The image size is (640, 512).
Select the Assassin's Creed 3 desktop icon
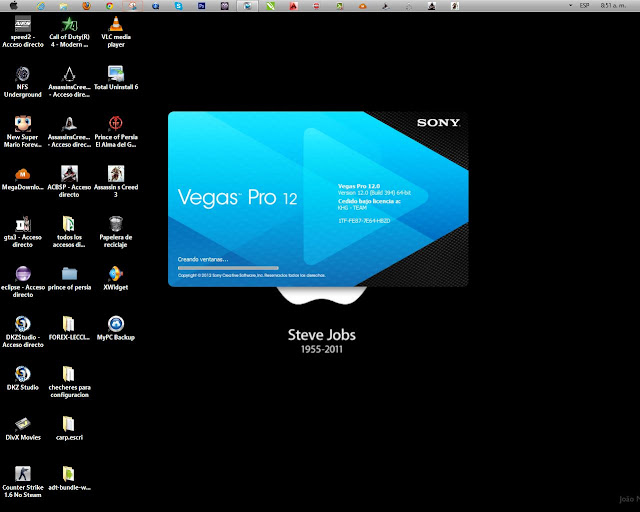point(116,182)
